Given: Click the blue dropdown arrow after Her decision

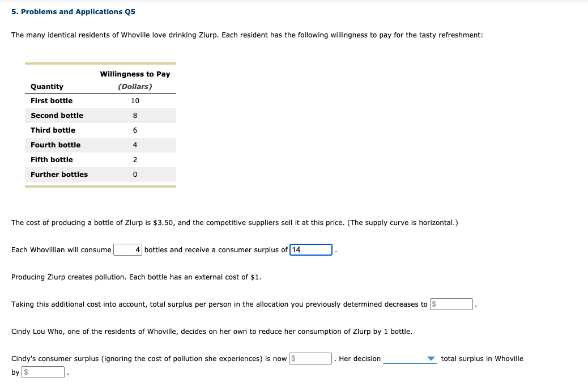Looking at the screenshot, I should [x=431, y=359].
